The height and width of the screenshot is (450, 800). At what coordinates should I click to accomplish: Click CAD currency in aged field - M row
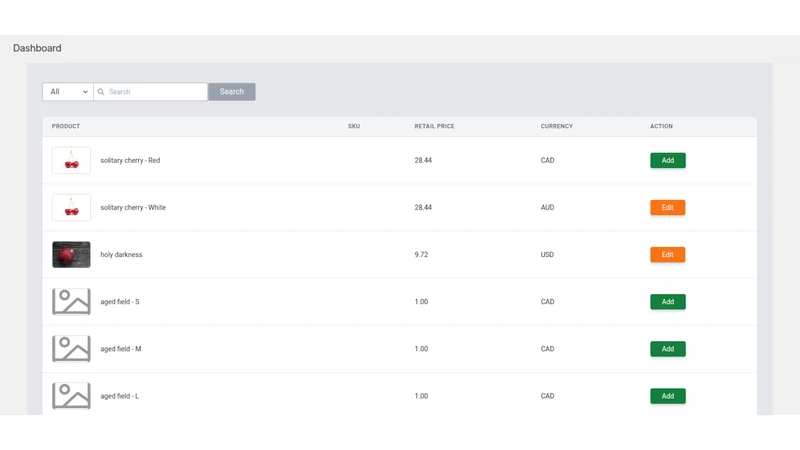click(x=547, y=349)
